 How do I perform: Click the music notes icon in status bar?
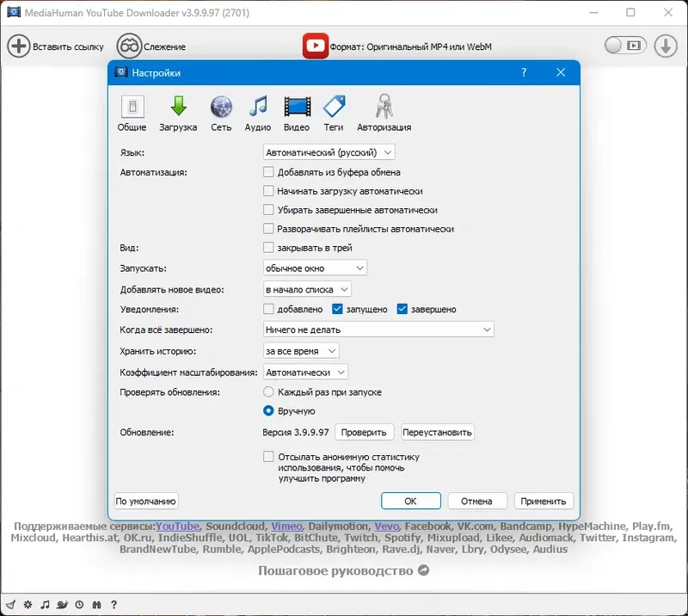tap(45, 605)
